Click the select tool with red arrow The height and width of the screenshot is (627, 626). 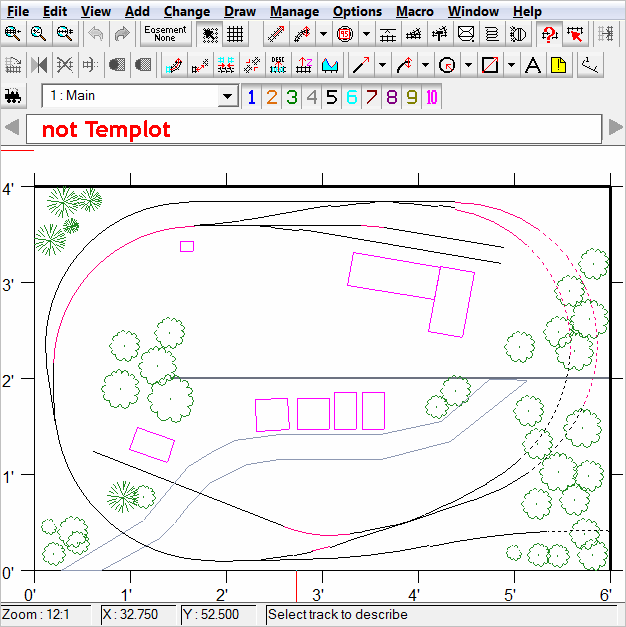click(x=575, y=34)
